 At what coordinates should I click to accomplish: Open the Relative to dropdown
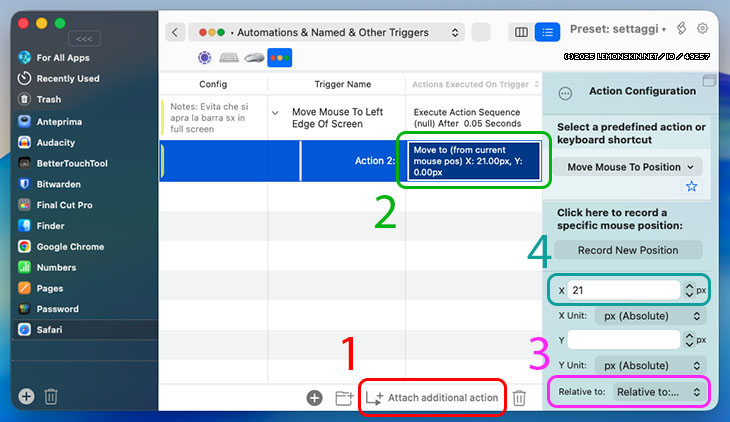tap(659, 392)
